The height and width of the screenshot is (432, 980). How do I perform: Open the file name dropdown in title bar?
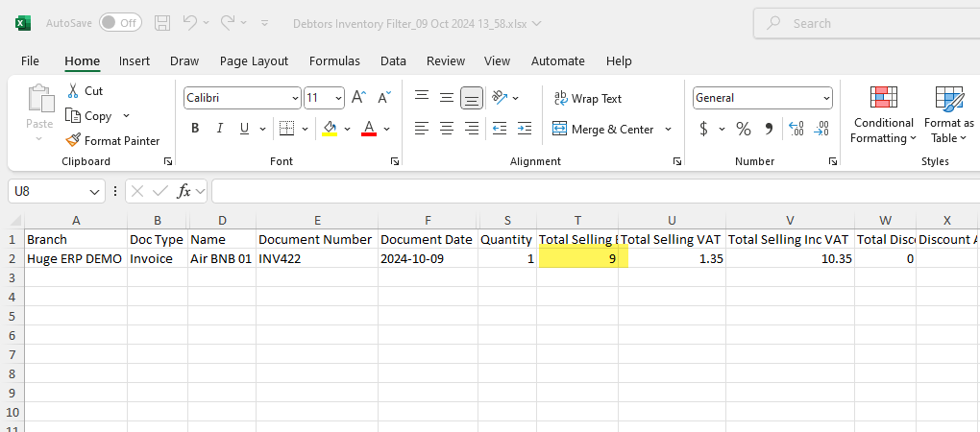[x=535, y=24]
